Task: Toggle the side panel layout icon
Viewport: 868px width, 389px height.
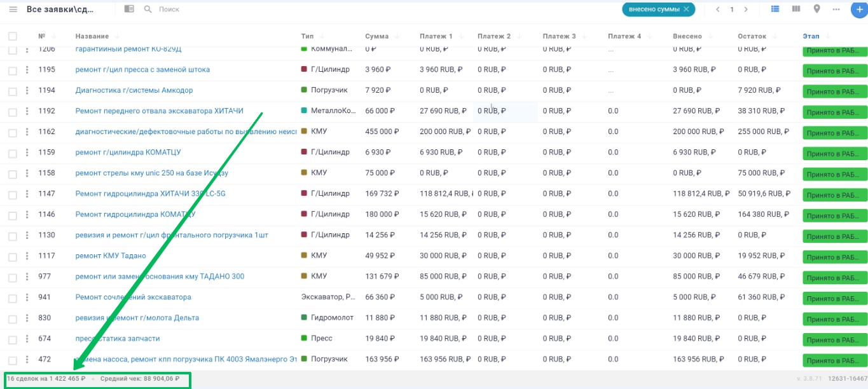Action: 129,10
